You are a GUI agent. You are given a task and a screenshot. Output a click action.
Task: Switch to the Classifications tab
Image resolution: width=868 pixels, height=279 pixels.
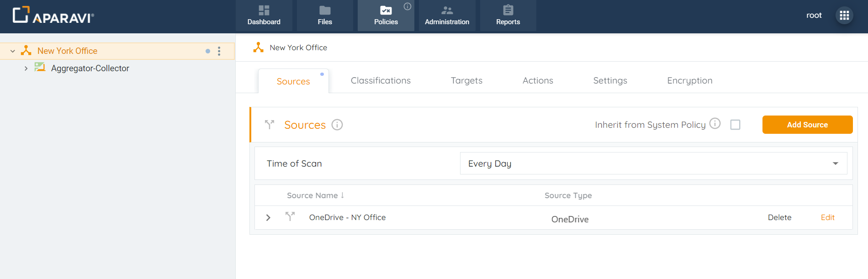coord(381,81)
